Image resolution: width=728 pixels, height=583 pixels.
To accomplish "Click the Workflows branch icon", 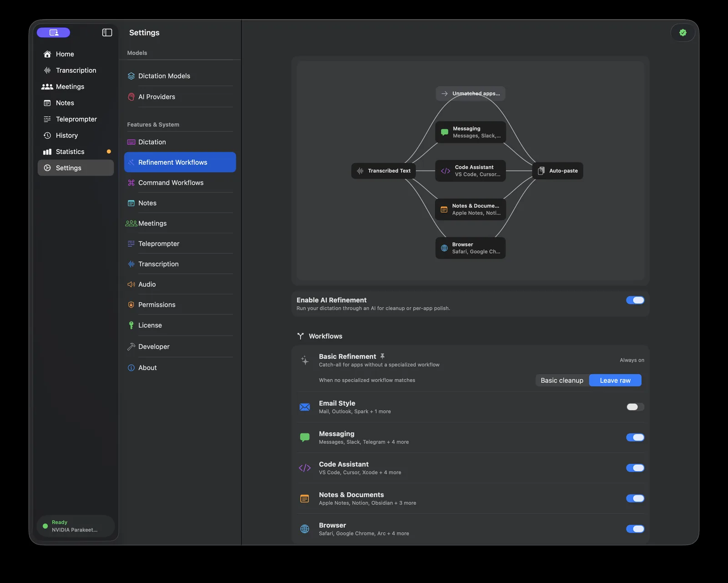I will (300, 336).
